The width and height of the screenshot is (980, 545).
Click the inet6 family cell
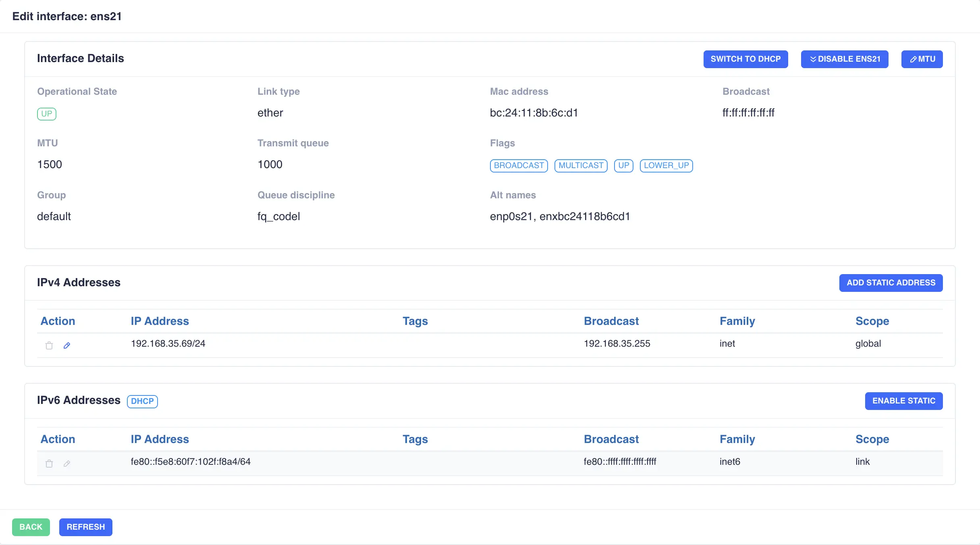730,462
